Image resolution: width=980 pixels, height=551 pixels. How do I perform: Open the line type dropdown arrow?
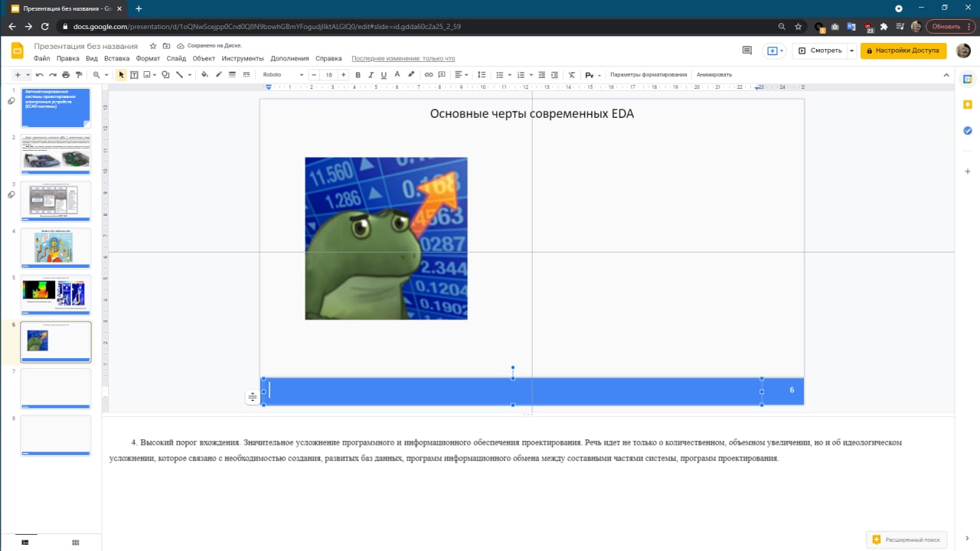coord(189,75)
